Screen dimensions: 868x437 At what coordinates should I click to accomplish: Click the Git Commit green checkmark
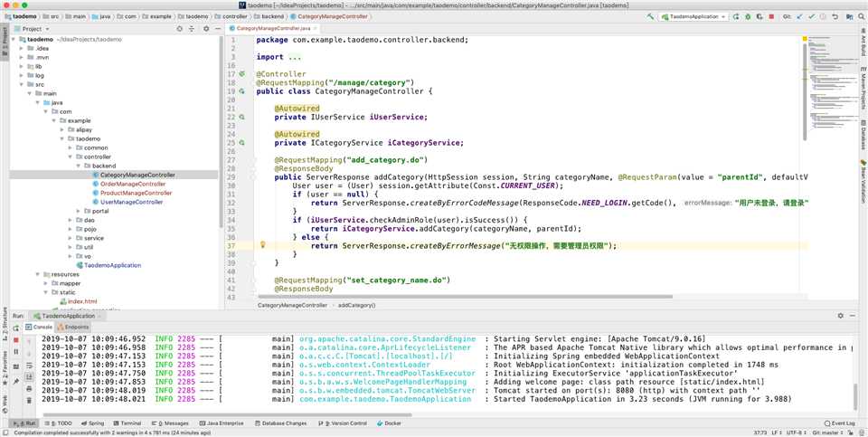click(812, 16)
